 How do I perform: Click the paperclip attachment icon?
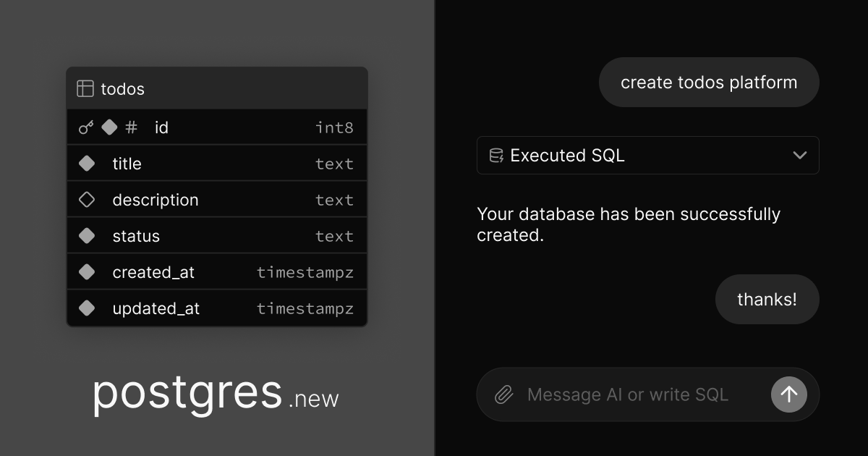point(503,394)
